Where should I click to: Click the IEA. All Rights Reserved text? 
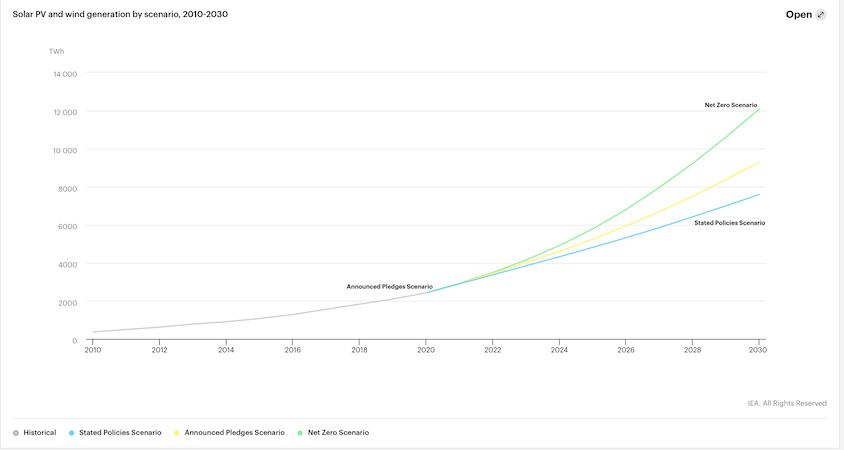(x=786, y=403)
